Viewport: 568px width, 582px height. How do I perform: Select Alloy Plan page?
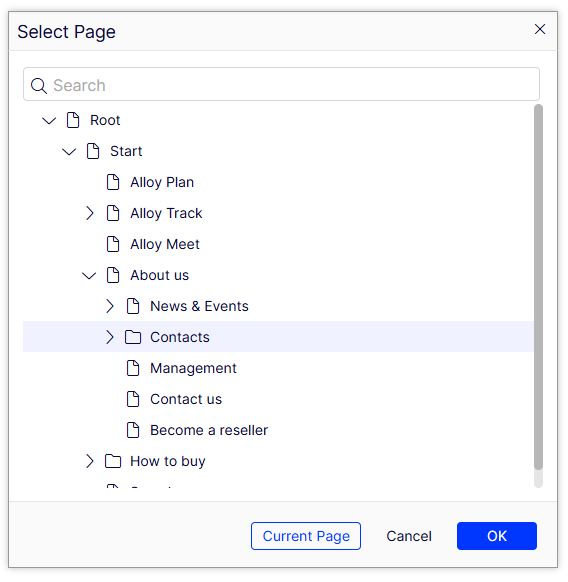click(x=162, y=182)
